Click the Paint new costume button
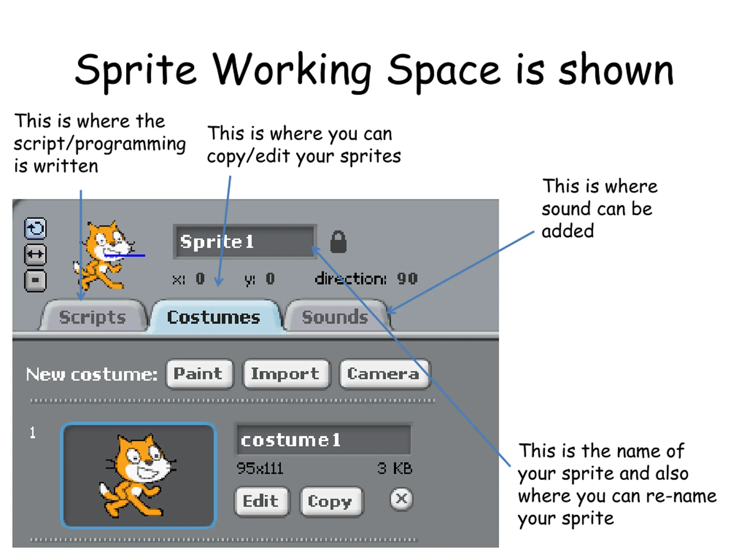The width and height of the screenshot is (747, 560). click(200, 374)
